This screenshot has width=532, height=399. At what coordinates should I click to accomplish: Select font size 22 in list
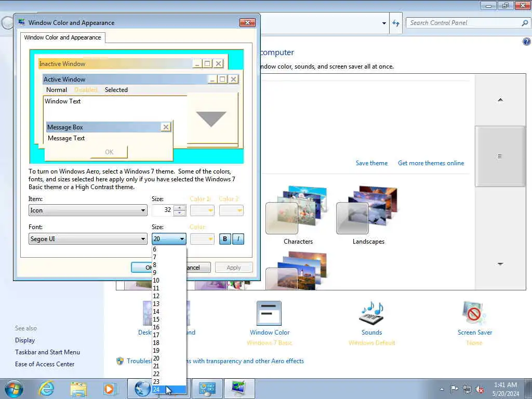pyautogui.click(x=169, y=374)
